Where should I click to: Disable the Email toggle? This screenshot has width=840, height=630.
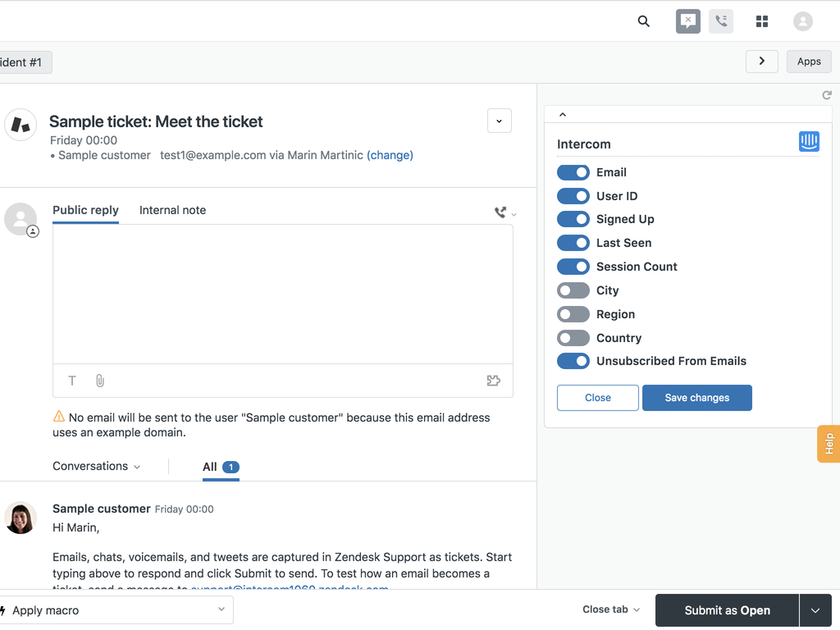click(x=573, y=172)
